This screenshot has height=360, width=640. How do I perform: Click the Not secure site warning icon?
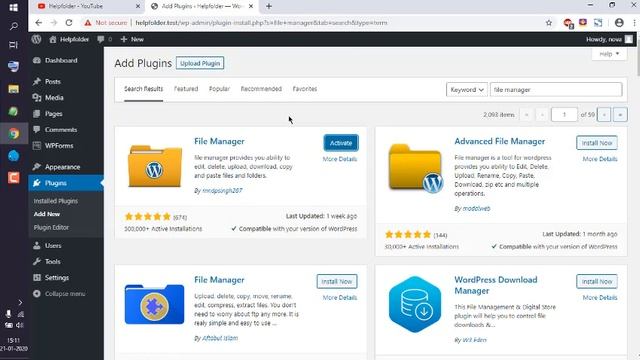coord(88,23)
